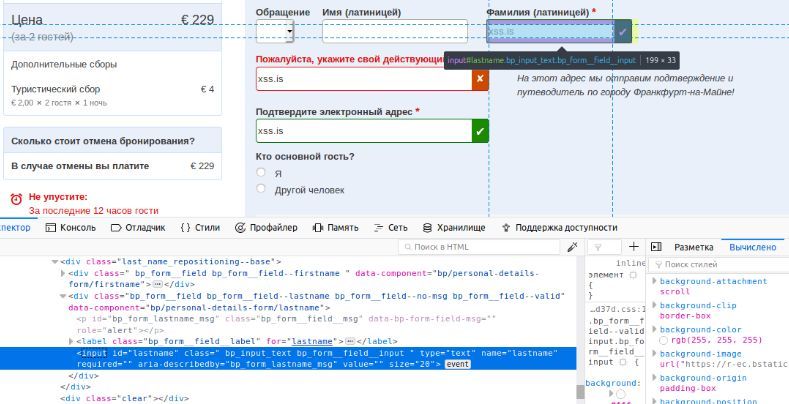
Task: Switch to the Отладчик tab
Action: [138, 228]
